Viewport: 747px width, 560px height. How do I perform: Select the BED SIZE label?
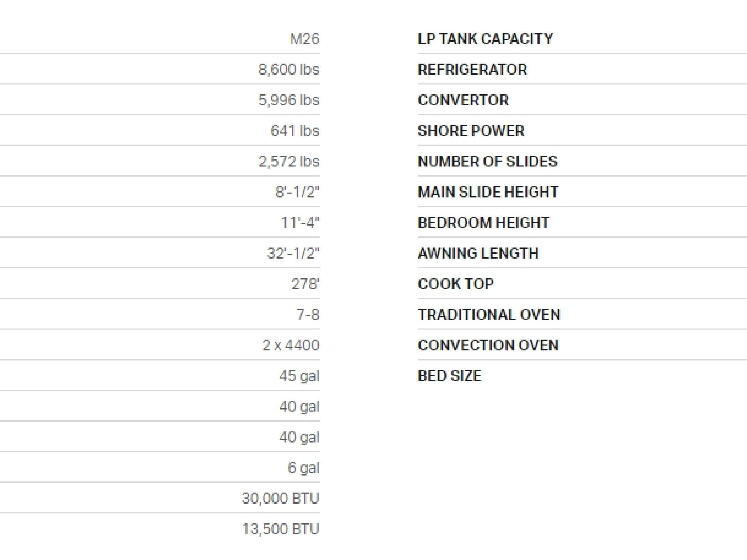[449, 376]
